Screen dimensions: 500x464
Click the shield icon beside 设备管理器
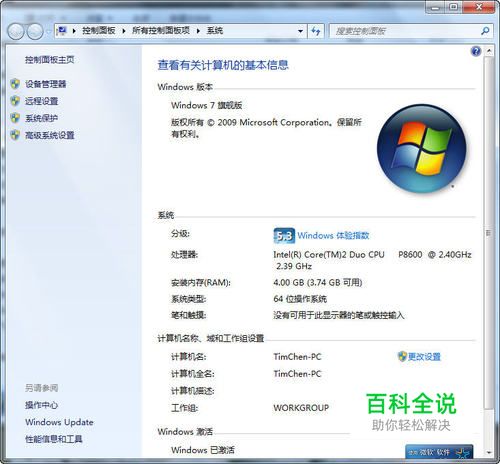click(15, 84)
